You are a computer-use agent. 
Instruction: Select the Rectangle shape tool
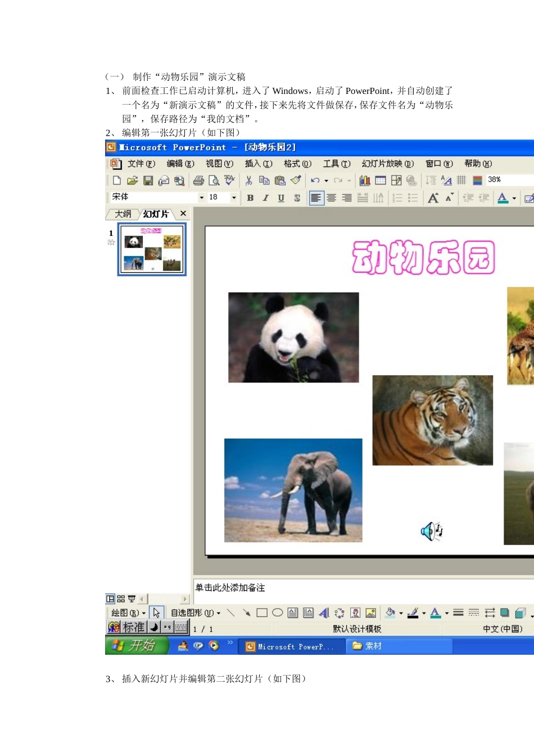(262, 613)
